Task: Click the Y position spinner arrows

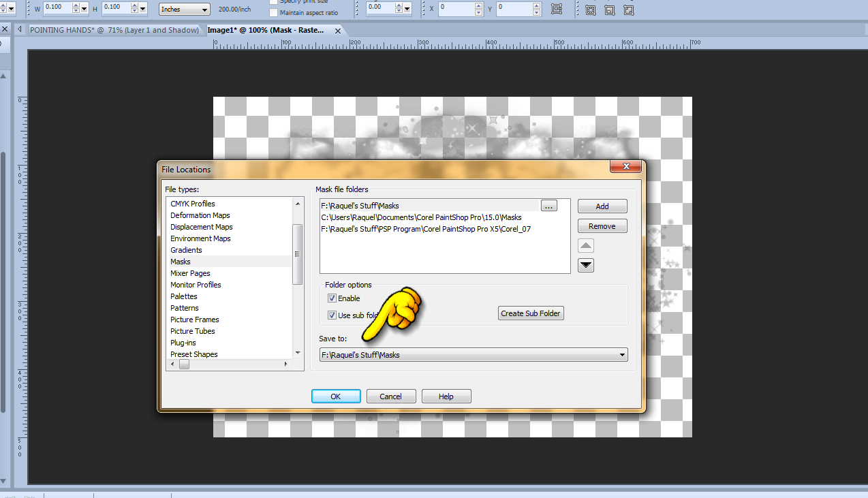Action: click(x=537, y=9)
